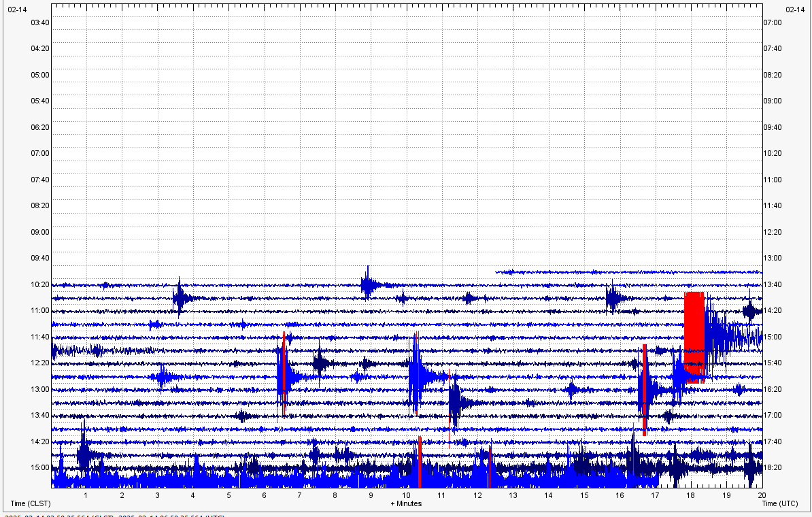The image size is (812, 517).
Task: Click the minute 10 tick label on bottom axis
Action: tap(406, 495)
